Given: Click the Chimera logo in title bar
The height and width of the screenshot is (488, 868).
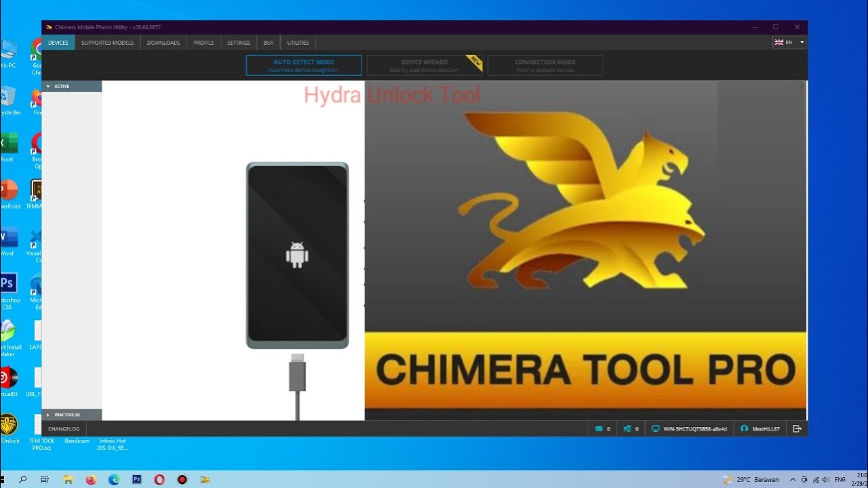Looking at the screenshot, I should (x=49, y=27).
